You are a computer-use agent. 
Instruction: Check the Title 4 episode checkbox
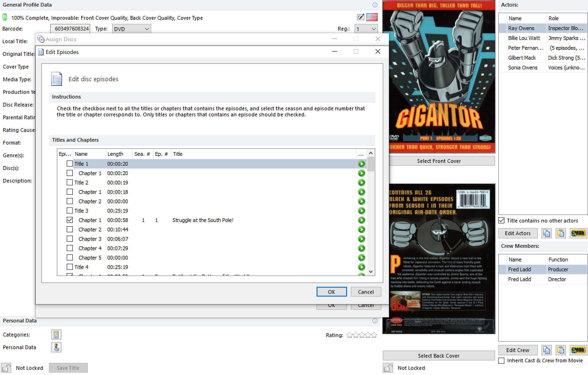tap(70, 267)
